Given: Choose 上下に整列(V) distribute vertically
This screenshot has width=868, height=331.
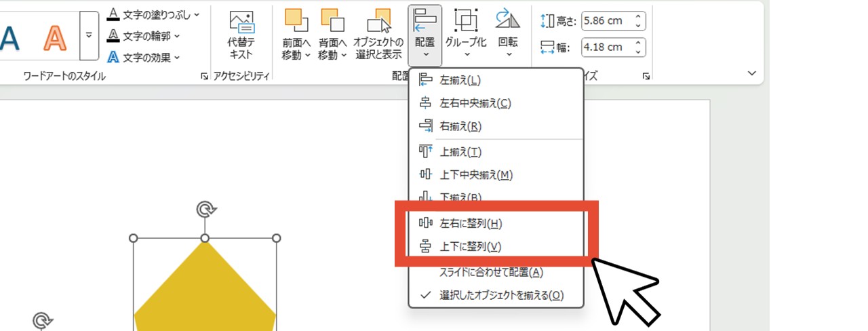Looking at the screenshot, I should click(496, 247).
